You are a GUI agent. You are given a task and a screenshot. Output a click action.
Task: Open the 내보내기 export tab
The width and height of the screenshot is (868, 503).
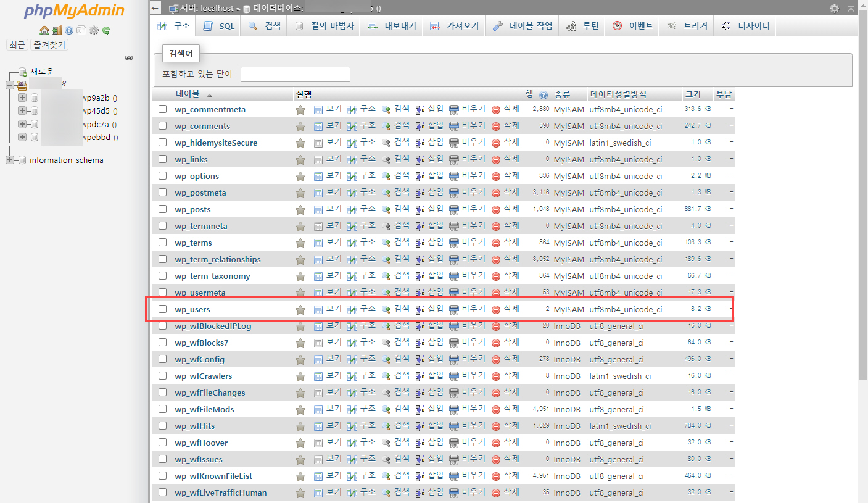[x=392, y=26]
